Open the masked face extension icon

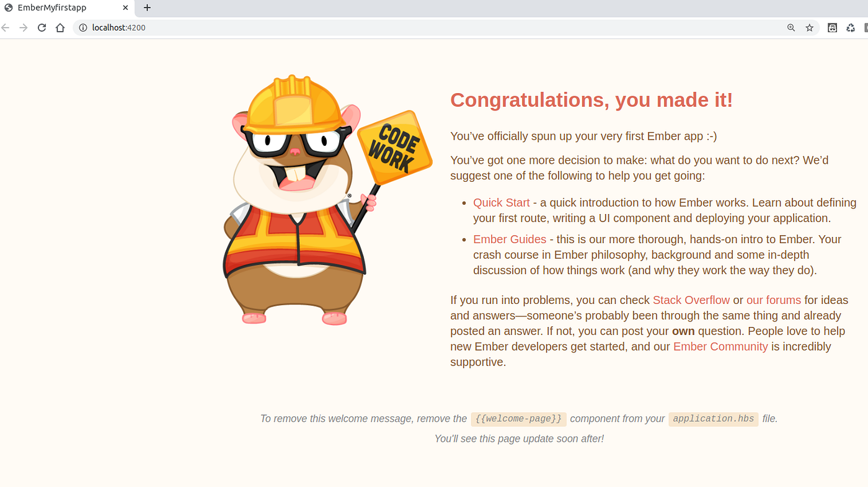[833, 28]
